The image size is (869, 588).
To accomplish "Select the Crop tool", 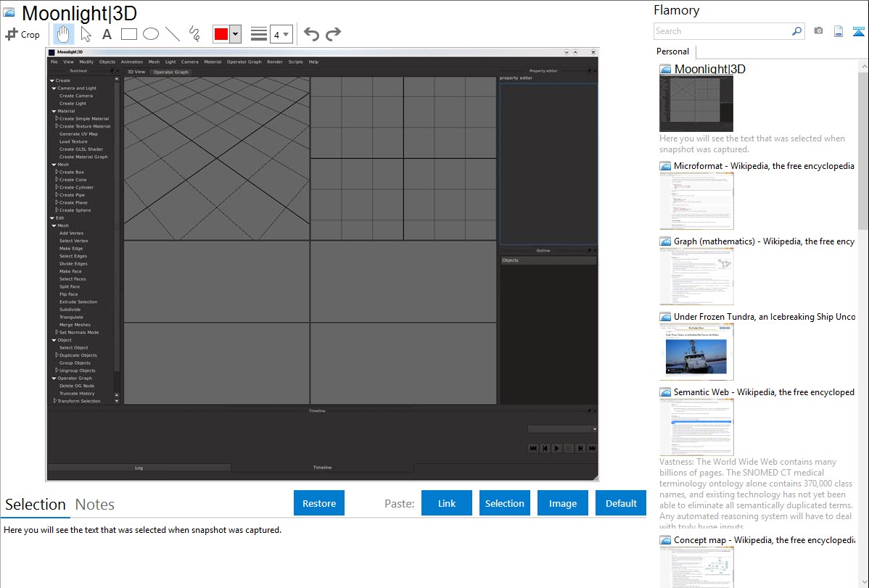I will (22, 34).
